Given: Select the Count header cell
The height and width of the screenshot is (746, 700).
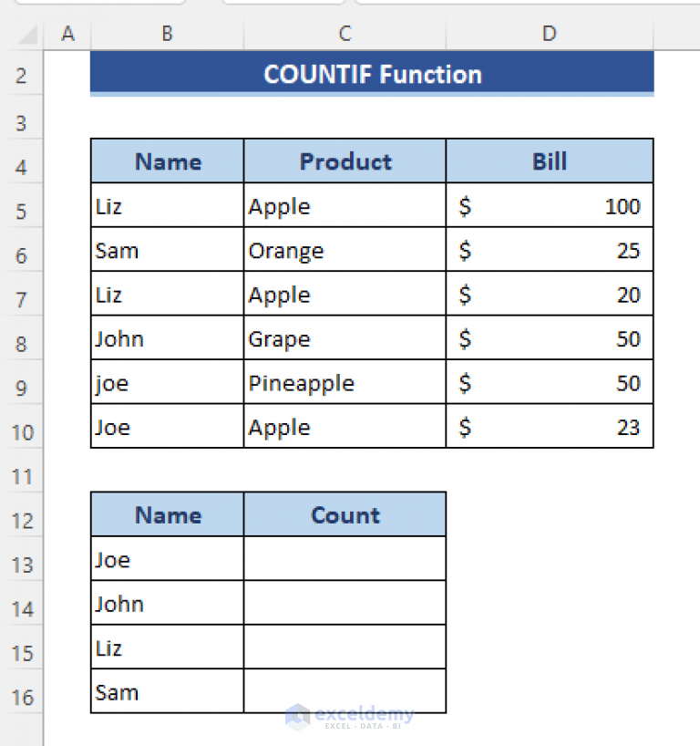Looking at the screenshot, I should click(345, 514).
